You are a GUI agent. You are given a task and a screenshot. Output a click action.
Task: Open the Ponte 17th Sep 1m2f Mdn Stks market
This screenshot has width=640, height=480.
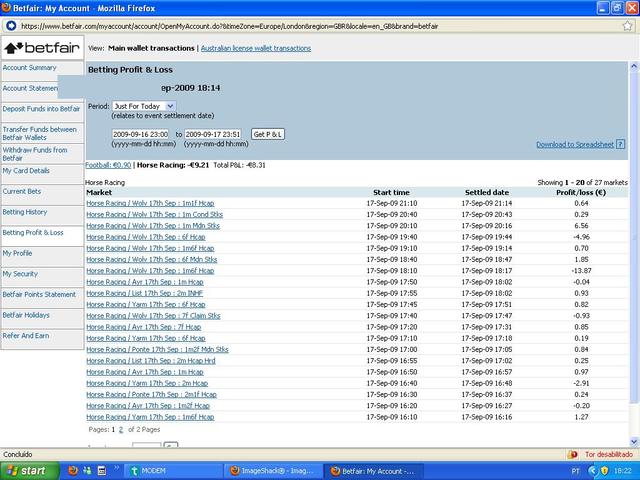158,349
